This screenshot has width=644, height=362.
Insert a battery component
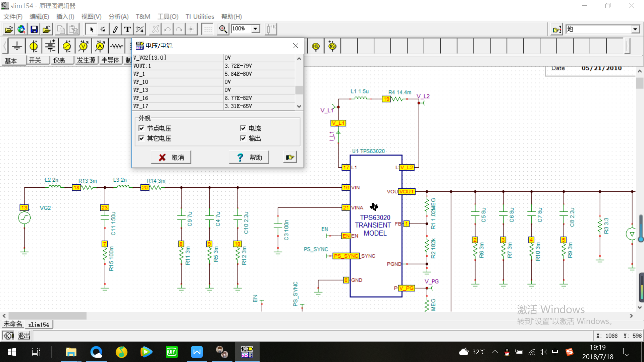[50, 46]
